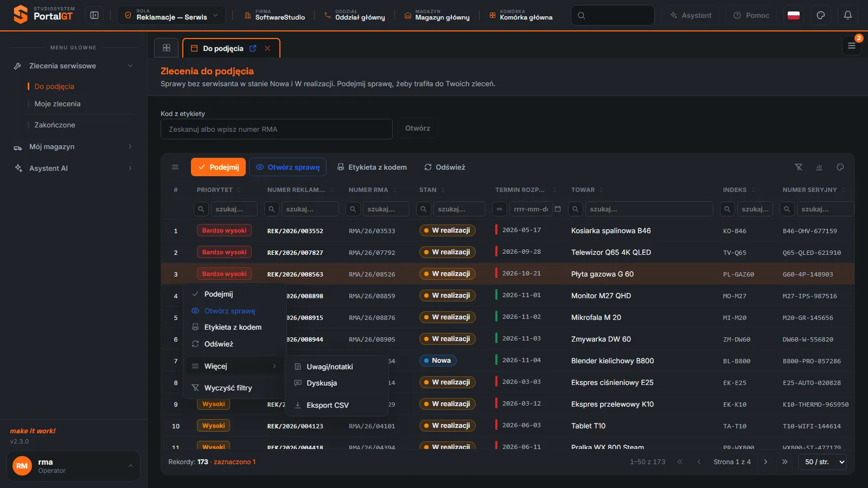Screen dimensions: 868x488
Task: Go to the last page
Action: tap(785, 462)
